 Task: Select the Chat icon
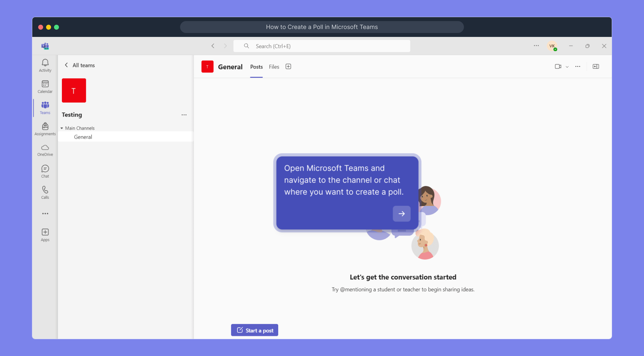[x=45, y=171]
